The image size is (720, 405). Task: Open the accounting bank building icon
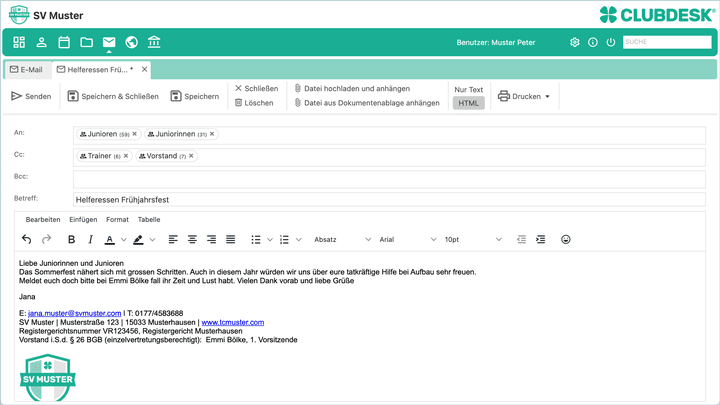[154, 42]
